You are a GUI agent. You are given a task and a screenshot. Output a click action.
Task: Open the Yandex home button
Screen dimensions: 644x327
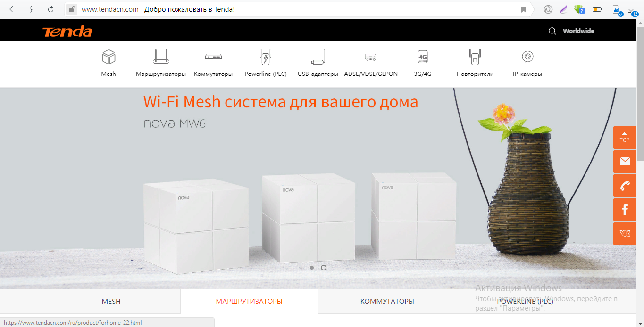click(32, 9)
